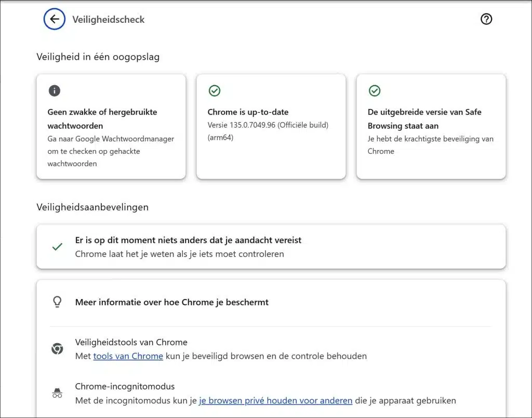Image resolution: width=532 pixels, height=418 pixels.
Task: Click the incognito icon beside Chrome-incognitomodus
Action: 57,394
